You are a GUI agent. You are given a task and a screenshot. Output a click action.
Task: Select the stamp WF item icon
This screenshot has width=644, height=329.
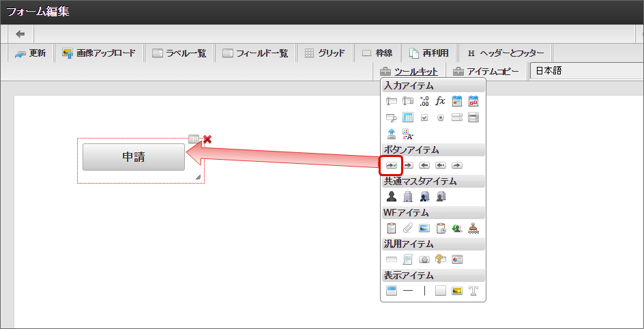pos(473,228)
